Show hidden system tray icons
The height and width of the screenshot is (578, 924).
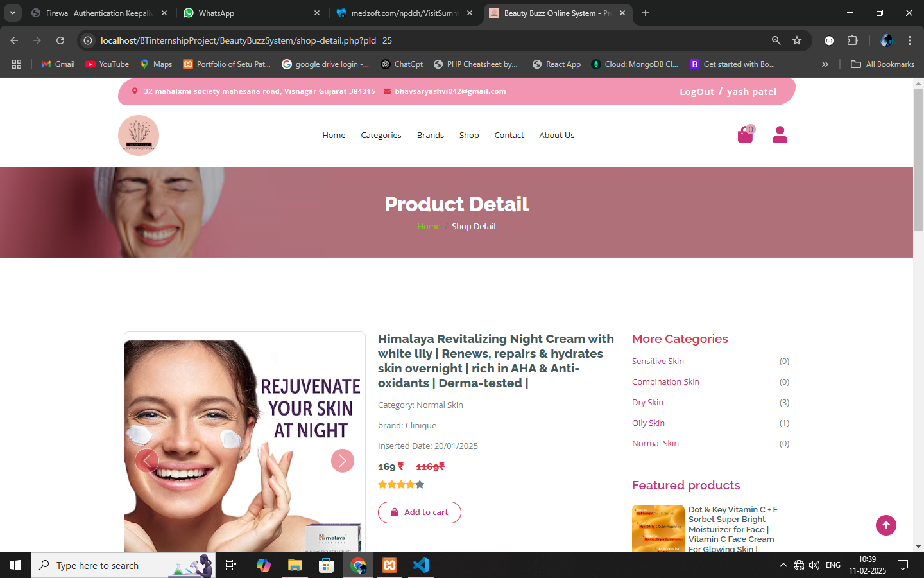tap(783, 565)
